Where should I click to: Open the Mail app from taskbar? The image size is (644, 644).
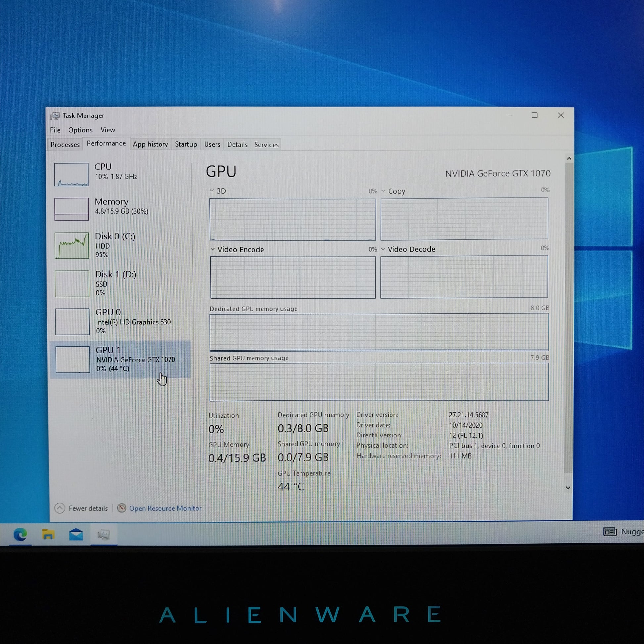pos(76,534)
